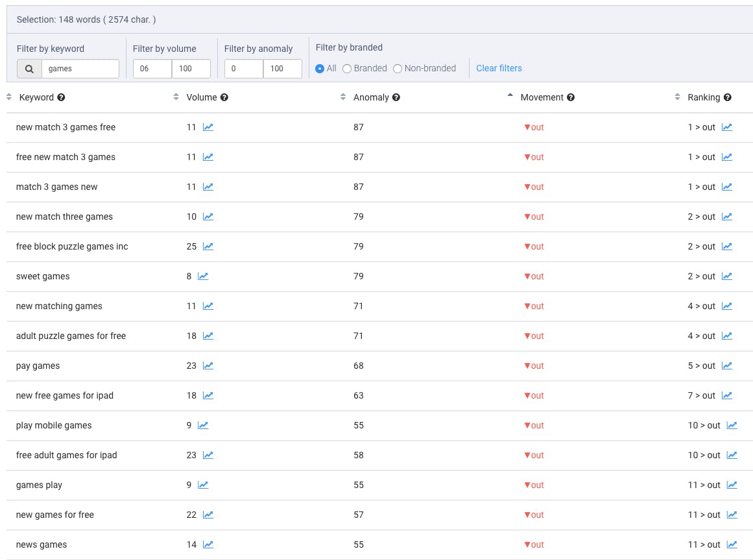Toggle sort arrows on Ranking column
The image size is (753, 560).
tap(677, 97)
